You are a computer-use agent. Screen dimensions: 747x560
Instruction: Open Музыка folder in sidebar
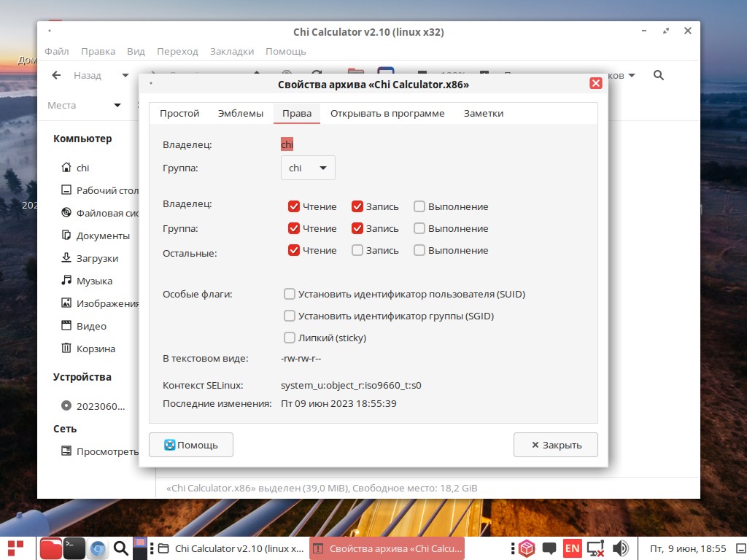pyautogui.click(x=87, y=281)
